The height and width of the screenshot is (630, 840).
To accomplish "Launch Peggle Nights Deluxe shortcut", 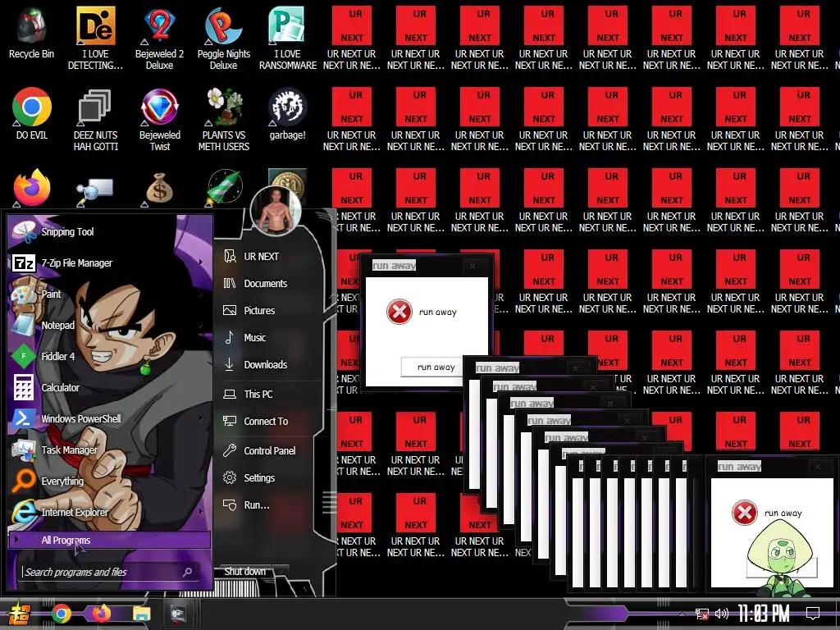I will [223, 39].
